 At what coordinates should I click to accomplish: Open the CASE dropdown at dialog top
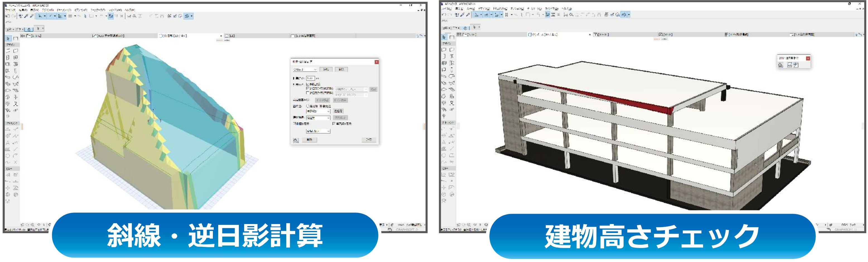click(305, 70)
